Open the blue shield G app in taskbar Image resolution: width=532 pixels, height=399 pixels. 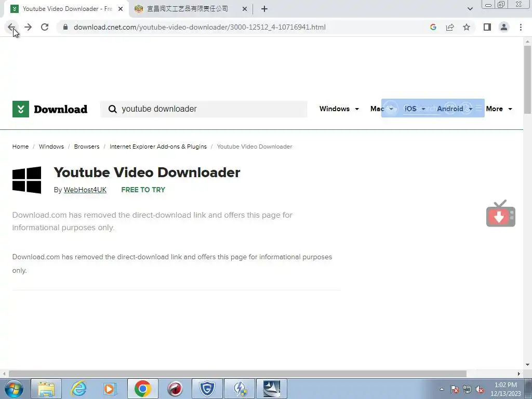pyautogui.click(x=207, y=389)
